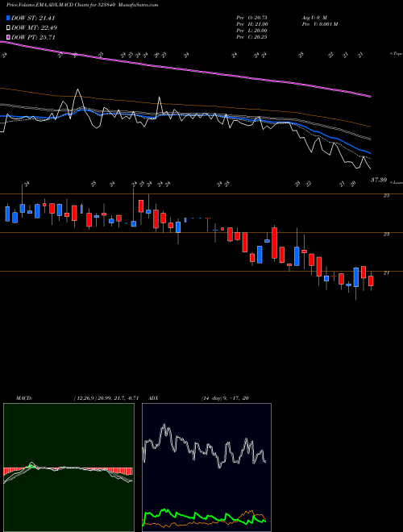Viewport: 403px width, 532px height.
Task: Click the MACD panel title
Action: point(24,398)
